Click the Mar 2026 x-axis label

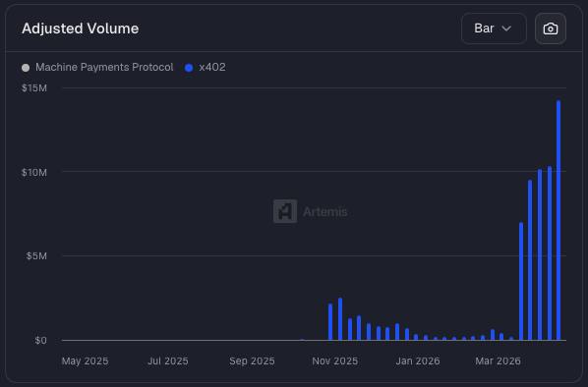tap(498, 361)
